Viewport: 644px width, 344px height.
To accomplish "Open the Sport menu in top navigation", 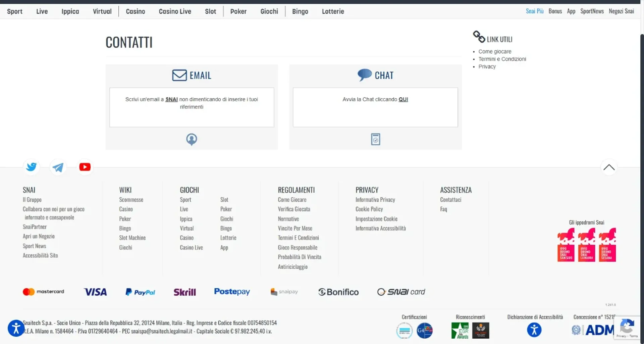I will coord(15,11).
